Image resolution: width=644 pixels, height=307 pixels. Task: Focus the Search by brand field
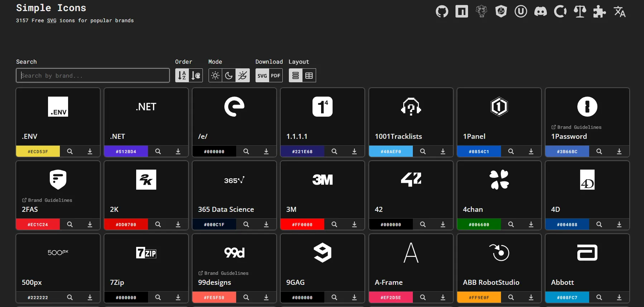click(93, 75)
